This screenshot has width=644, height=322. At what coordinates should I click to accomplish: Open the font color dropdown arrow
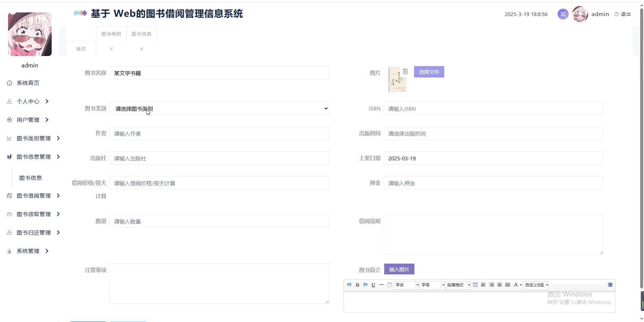point(521,285)
